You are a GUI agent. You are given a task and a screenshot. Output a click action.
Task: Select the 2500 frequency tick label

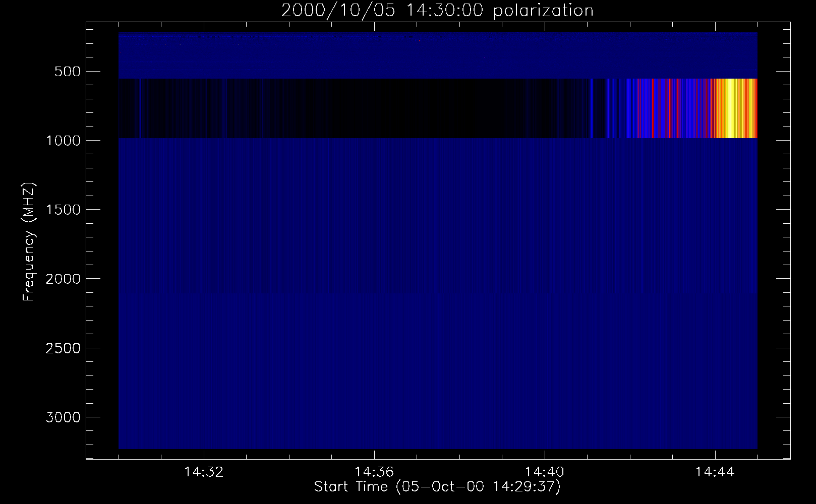click(x=63, y=348)
